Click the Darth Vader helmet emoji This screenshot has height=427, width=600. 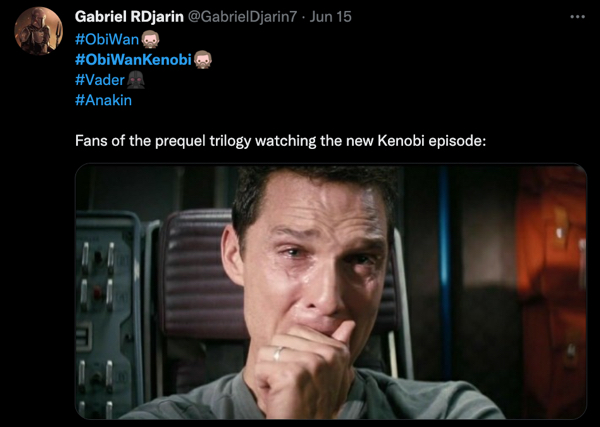click(x=135, y=80)
